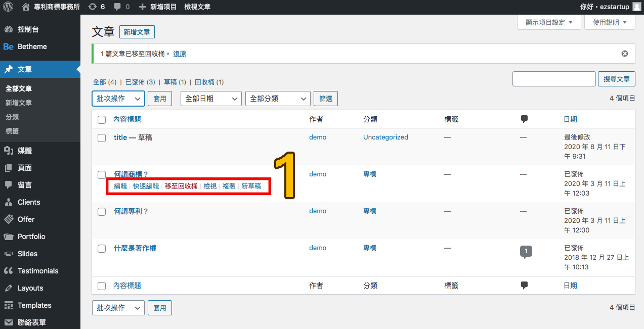The width and height of the screenshot is (644, 329).
Task: Open Betheme settings in sidebar
Action: (32, 46)
